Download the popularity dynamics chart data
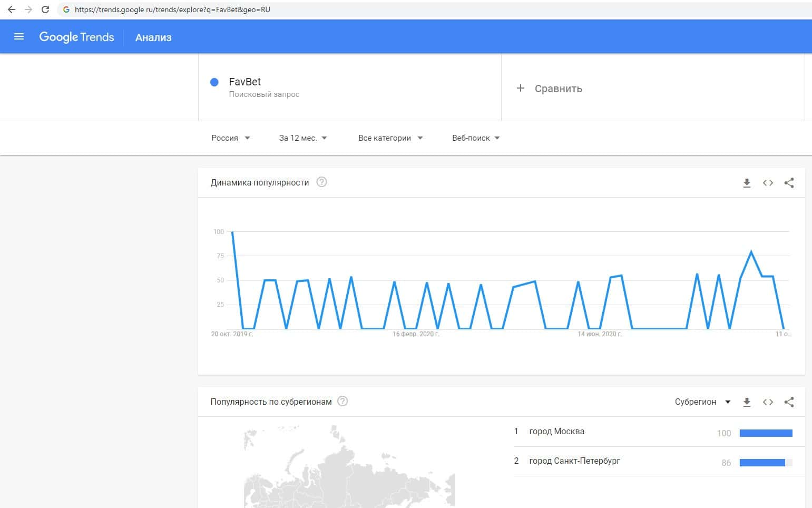Viewport: 812px width, 508px height. (x=747, y=183)
